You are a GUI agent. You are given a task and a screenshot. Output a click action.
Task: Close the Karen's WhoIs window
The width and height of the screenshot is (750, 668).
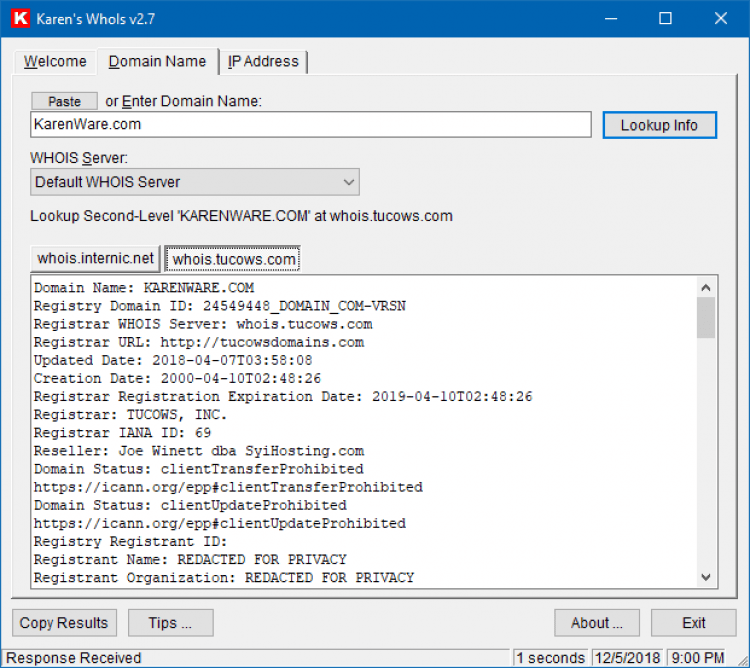click(720, 19)
